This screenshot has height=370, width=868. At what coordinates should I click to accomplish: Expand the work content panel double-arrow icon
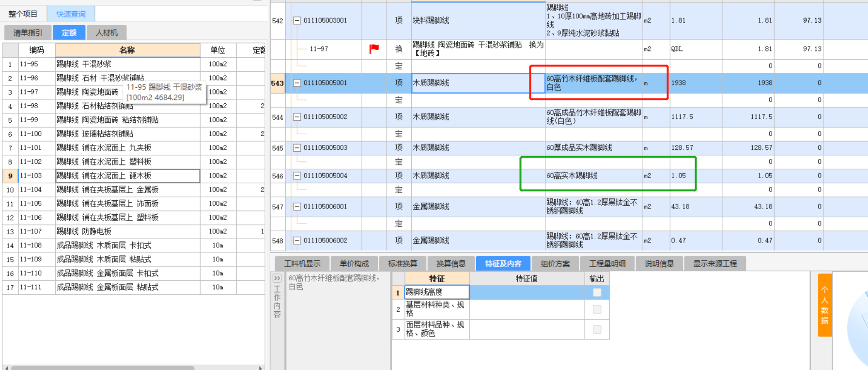point(277,278)
